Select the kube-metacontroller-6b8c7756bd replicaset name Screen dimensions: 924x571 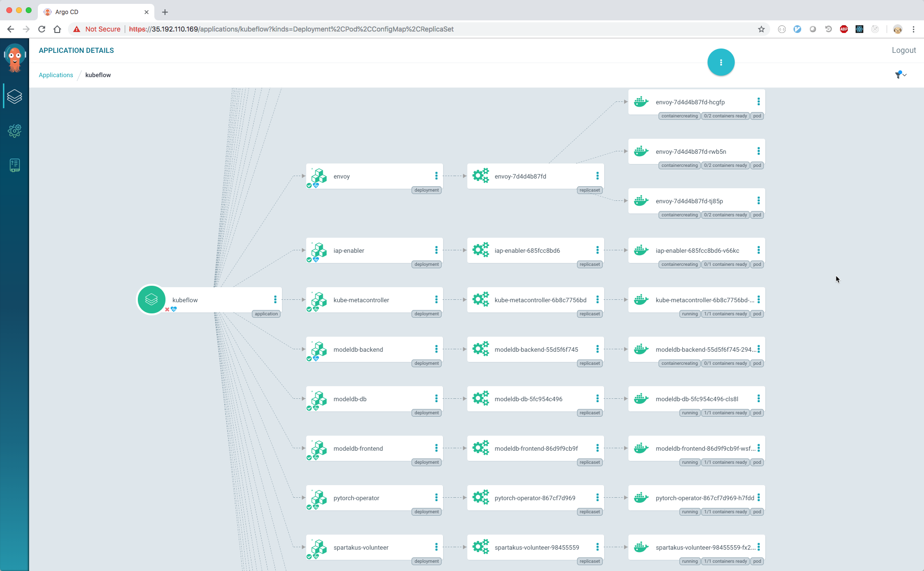click(540, 300)
